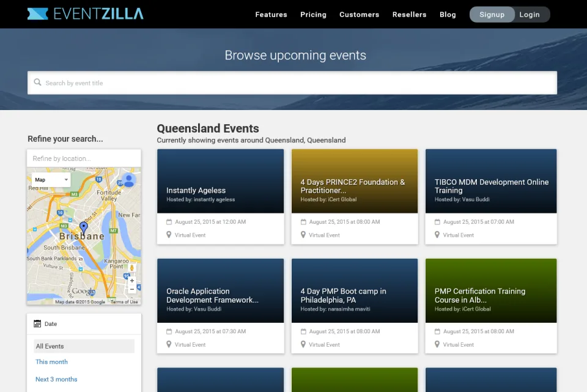
Task: Click 'August 25, 2015 at 07:30 AM' date
Action: [x=210, y=331]
